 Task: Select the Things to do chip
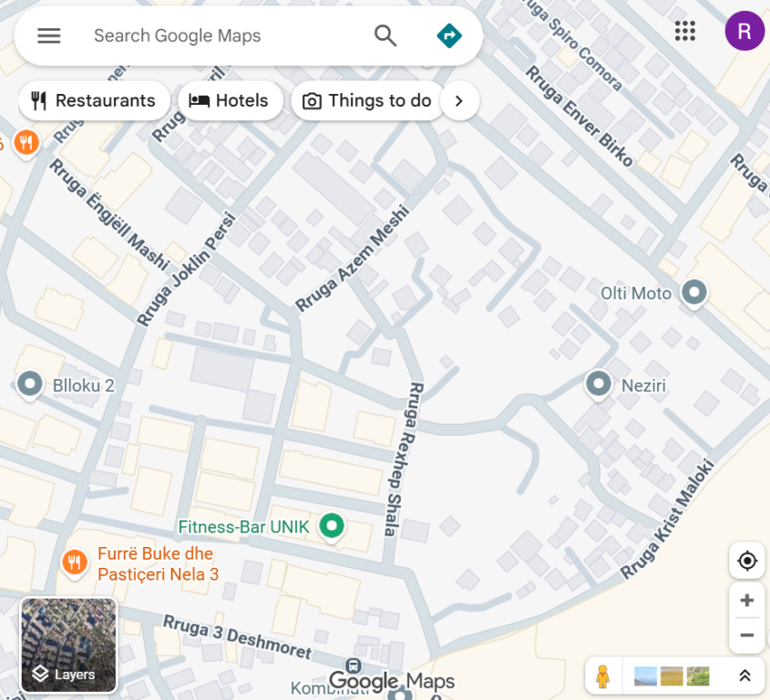point(367,101)
